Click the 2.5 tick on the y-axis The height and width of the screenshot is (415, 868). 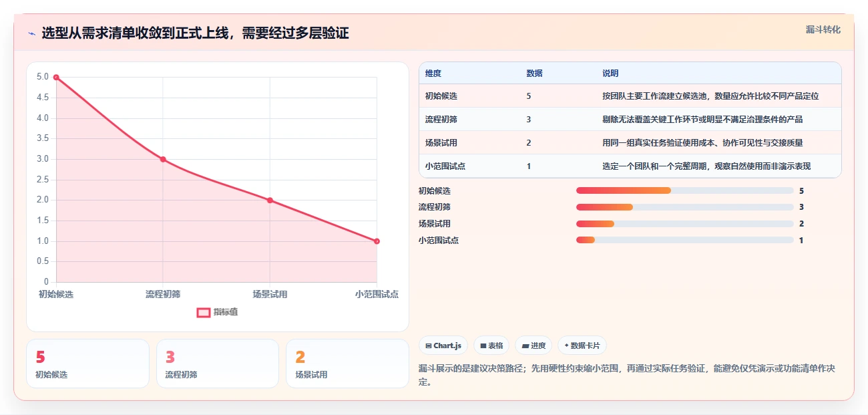(x=43, y=180)
